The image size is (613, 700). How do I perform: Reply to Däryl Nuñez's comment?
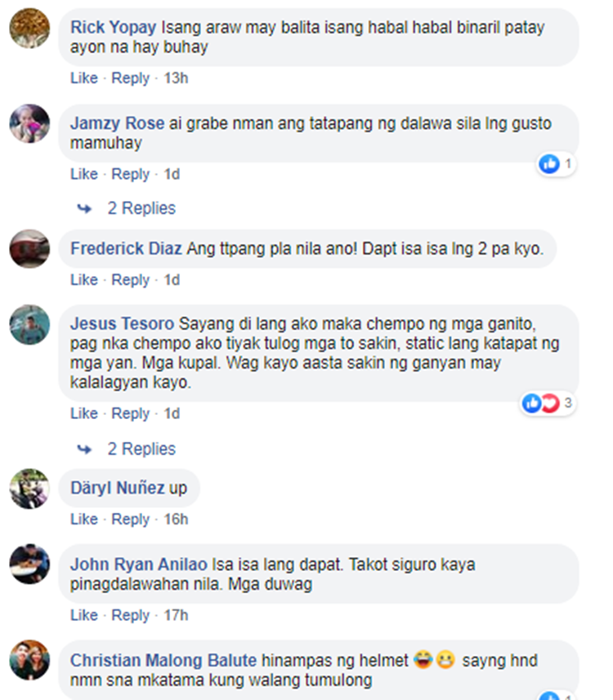tap(131, 519)
